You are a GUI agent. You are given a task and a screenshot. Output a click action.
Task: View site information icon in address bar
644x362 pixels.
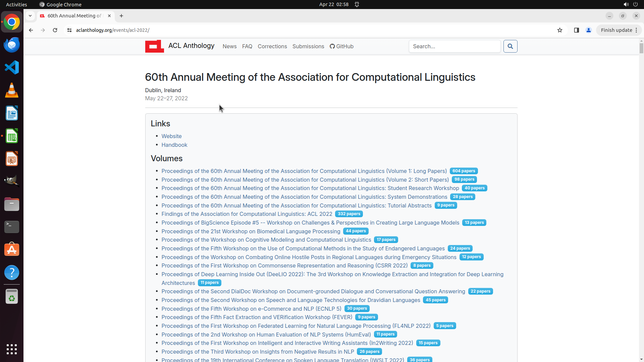point(69,30)
